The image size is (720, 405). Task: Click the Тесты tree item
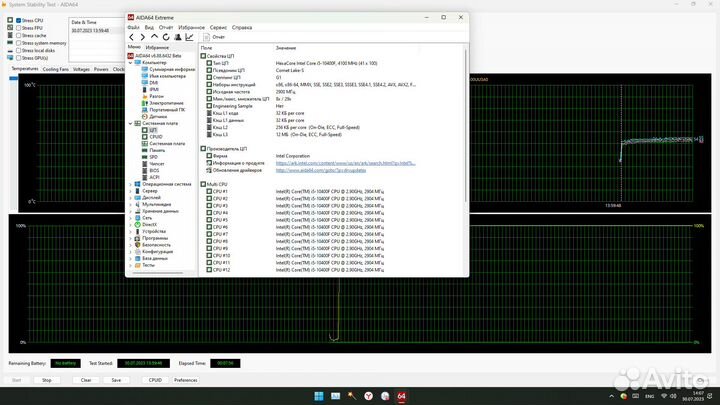tap(145, 265)
